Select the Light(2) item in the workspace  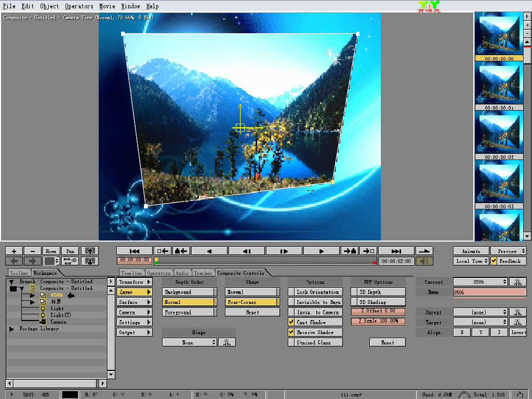pyautogui.click(x=60, y=315)
